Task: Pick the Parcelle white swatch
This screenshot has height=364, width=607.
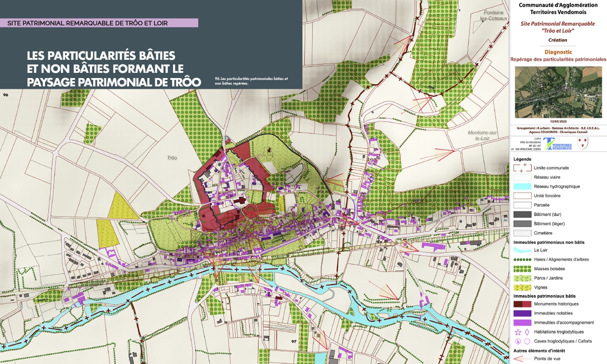Action: click(522, 205)
